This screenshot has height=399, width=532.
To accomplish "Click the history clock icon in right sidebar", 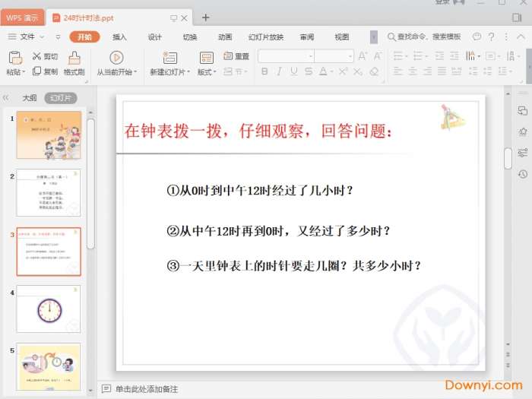I will coord(523,174).
